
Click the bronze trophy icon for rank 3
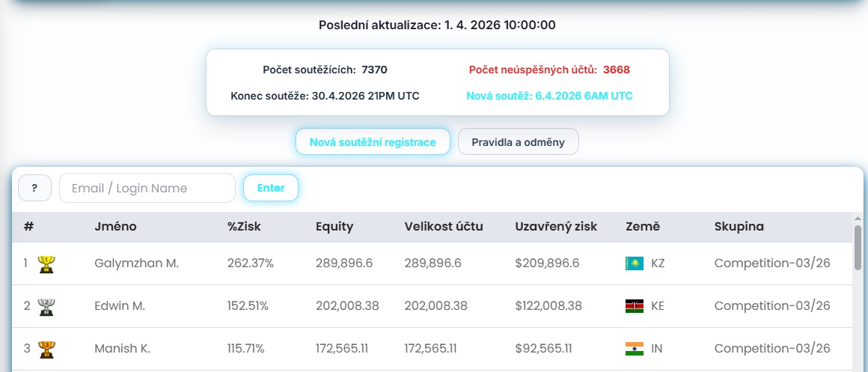click(46, 349)
